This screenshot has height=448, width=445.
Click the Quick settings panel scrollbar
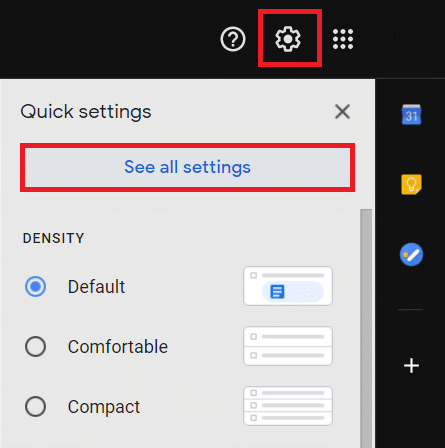pos(366,328)
